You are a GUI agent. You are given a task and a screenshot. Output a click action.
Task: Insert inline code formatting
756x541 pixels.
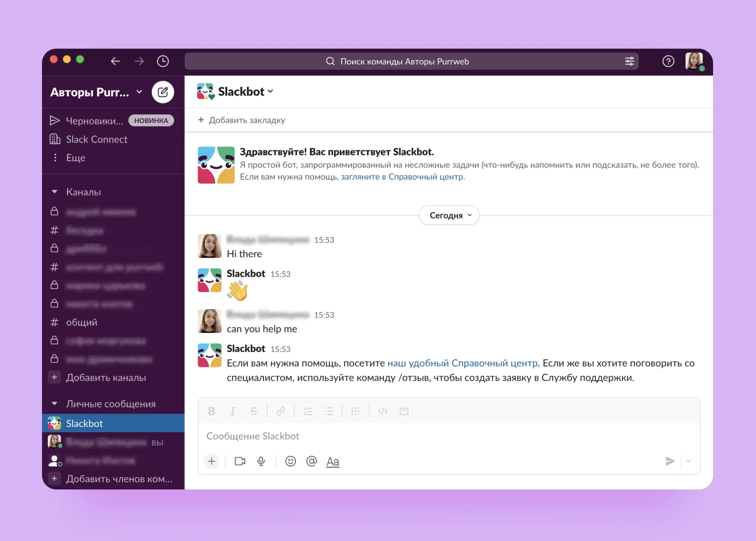tap(383, 411)
